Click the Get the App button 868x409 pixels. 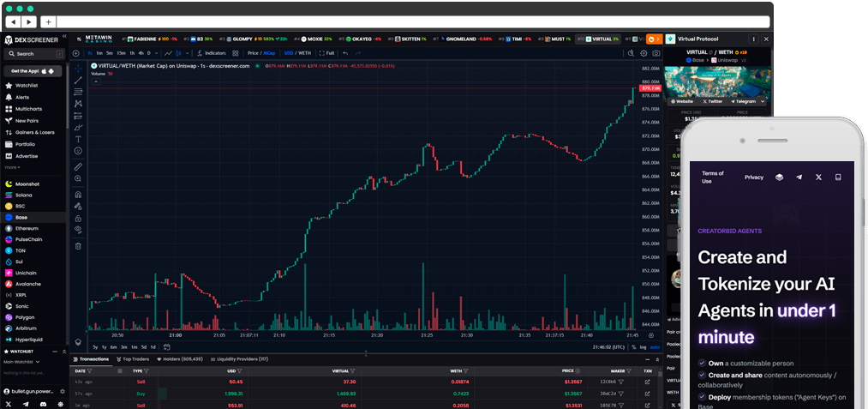33,71
